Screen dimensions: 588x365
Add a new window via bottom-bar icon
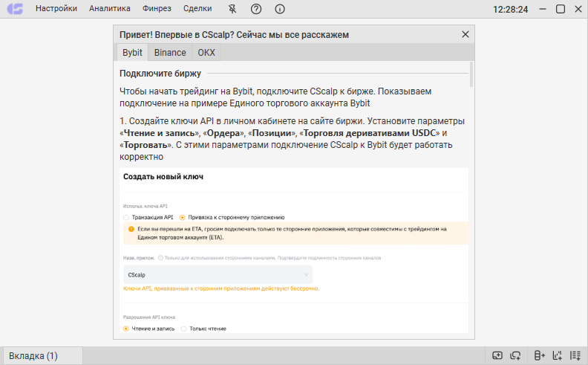tap(516, 355)
